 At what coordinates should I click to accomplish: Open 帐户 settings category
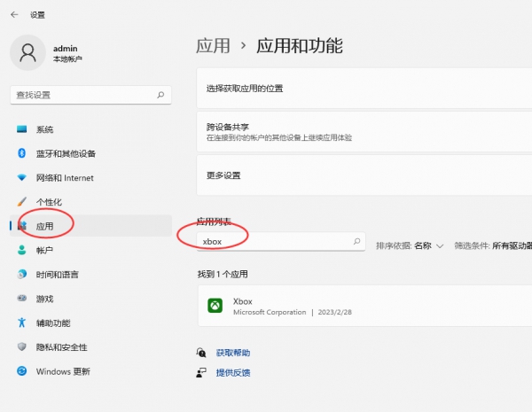click(x=90, y=250)
